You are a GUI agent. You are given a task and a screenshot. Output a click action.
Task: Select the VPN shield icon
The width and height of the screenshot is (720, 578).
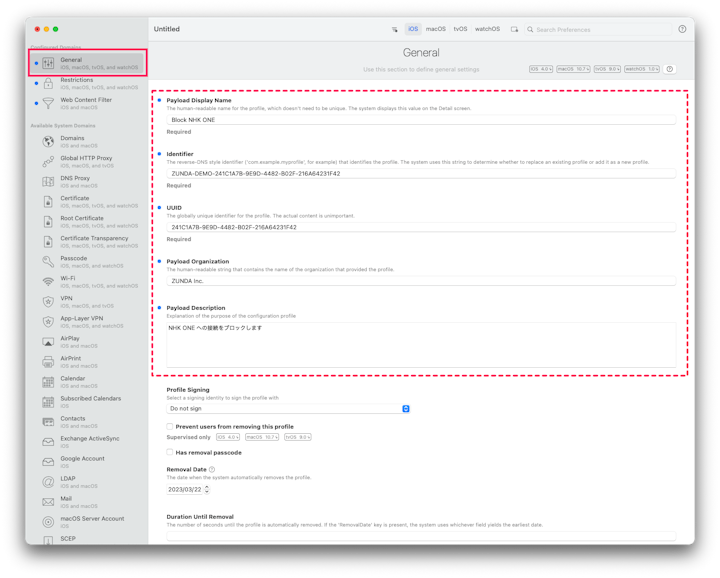point(48,302)
